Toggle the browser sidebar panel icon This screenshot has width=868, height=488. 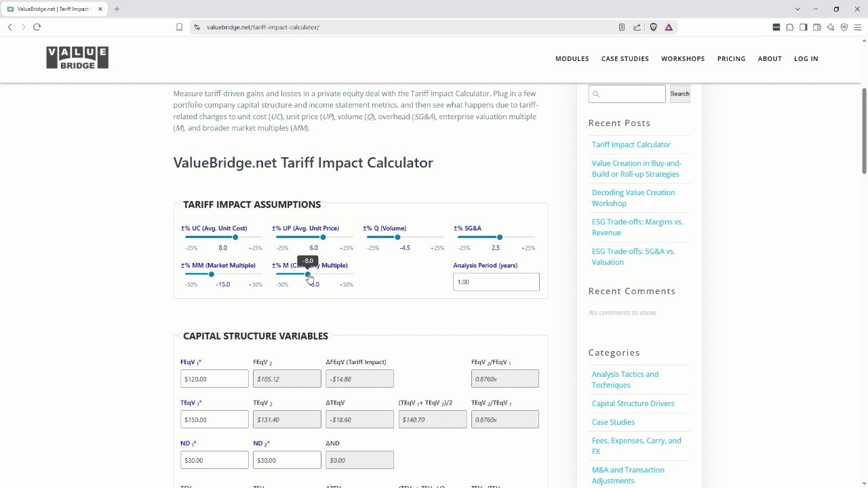point(804,27)
